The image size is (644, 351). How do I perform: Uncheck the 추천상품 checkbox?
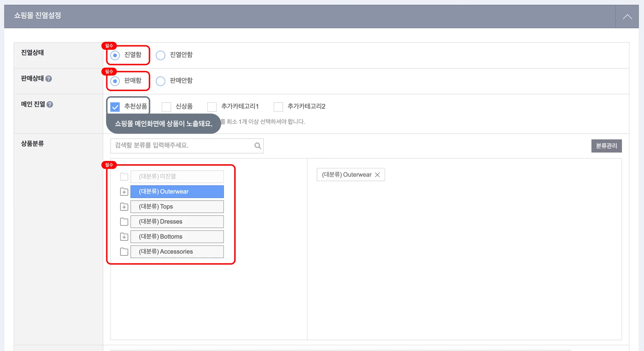[115, 107]
